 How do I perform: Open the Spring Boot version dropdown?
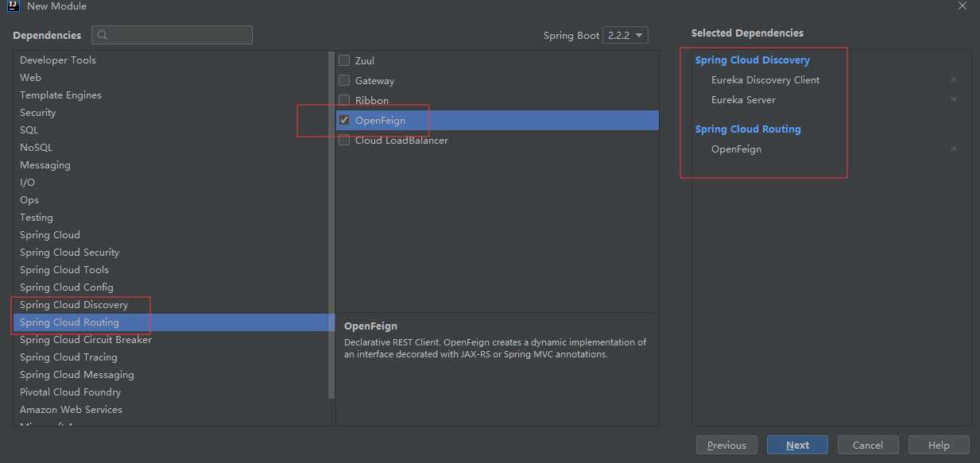(626, 35)
